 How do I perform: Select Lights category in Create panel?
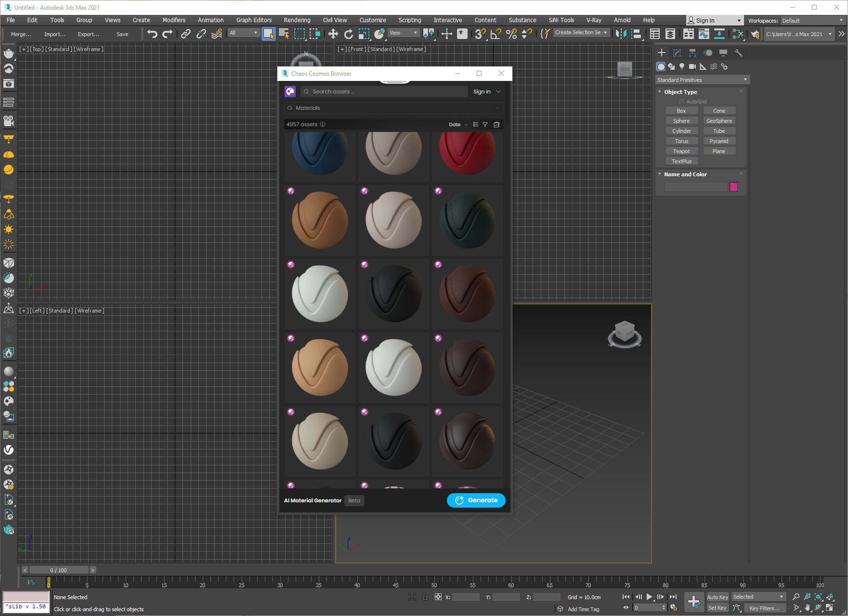pos(682,66)
